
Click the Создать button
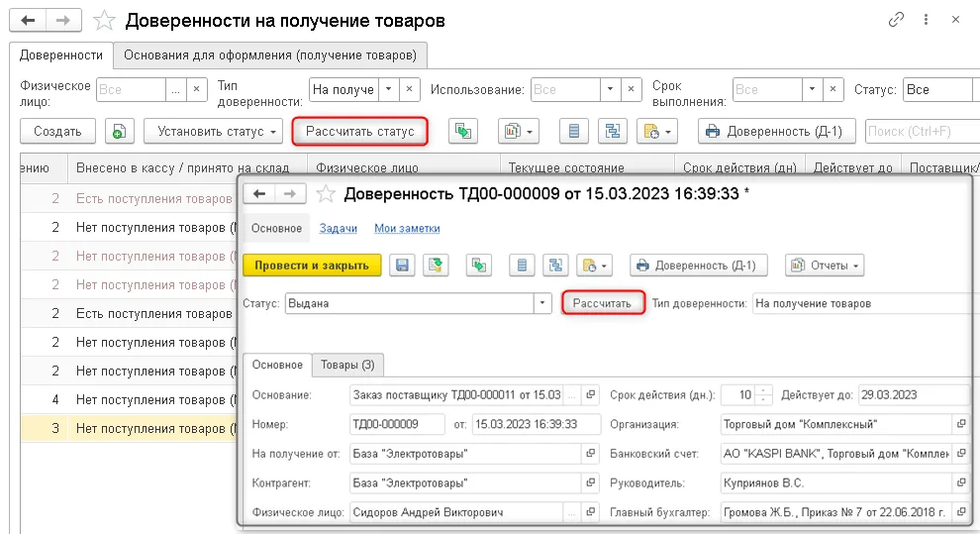[57, 132]
